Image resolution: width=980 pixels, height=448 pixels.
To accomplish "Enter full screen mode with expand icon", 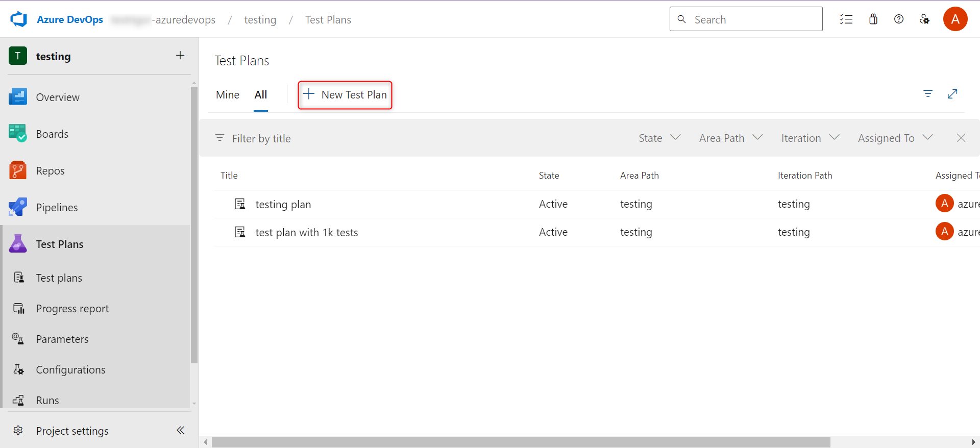I will 952,94.
